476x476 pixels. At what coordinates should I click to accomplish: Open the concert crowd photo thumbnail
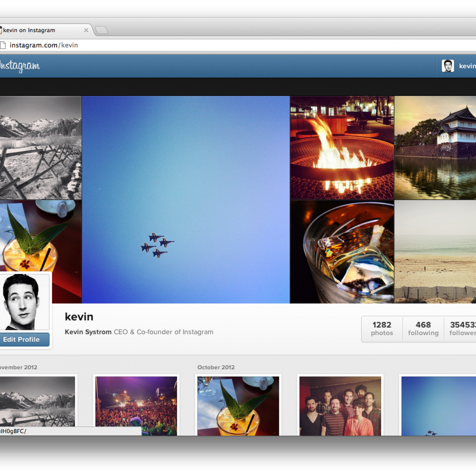click(136, 406)
